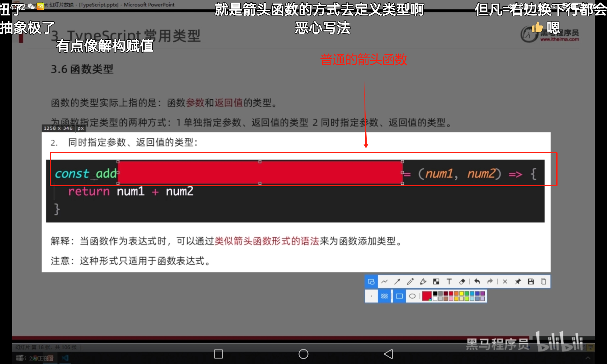Select the marker highlighter tool
Screen dimensions: 607x364
point(423,282)
